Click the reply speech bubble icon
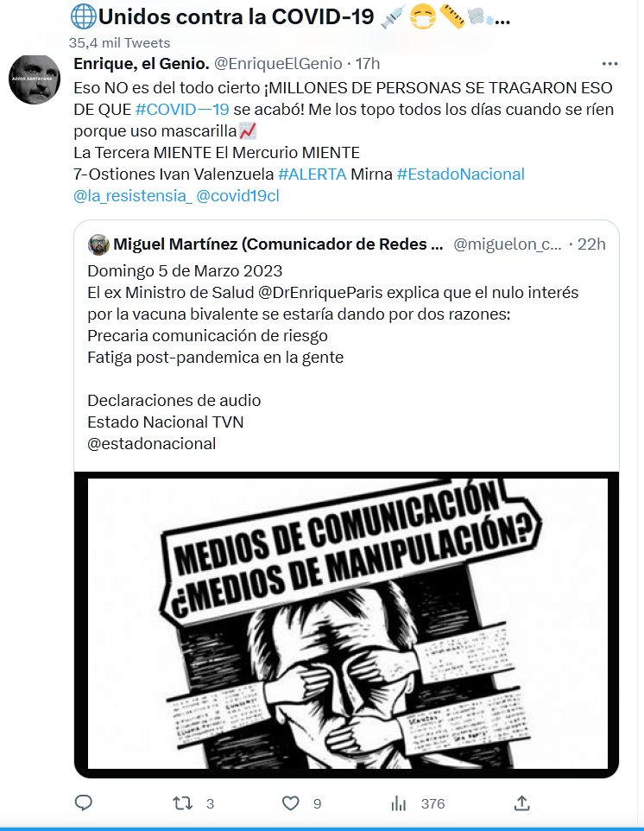The image size is (644, 831). point(83,802)
